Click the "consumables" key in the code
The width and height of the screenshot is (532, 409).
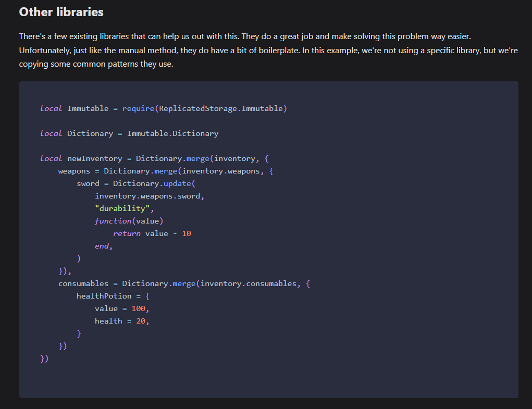click(x=83, y=283)
